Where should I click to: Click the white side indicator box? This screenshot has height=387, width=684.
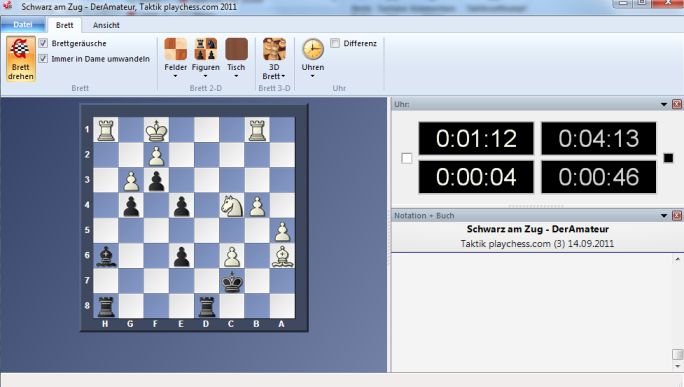[x=407, y=158]
